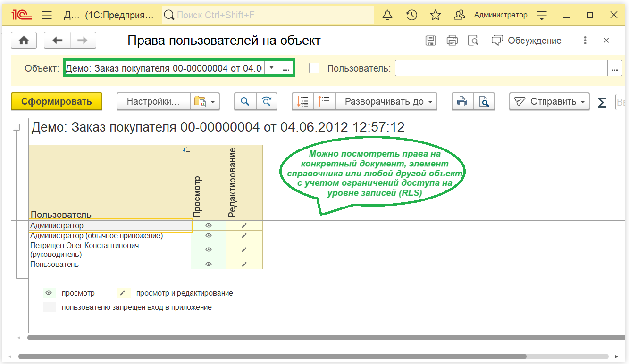Open the history clock icon
Screen dimensions: 629x364
411,15
